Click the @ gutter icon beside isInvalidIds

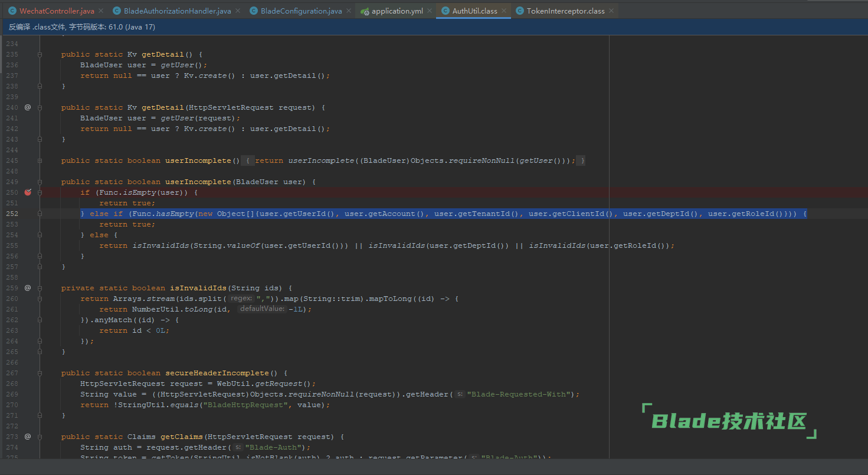click(28, 288)
